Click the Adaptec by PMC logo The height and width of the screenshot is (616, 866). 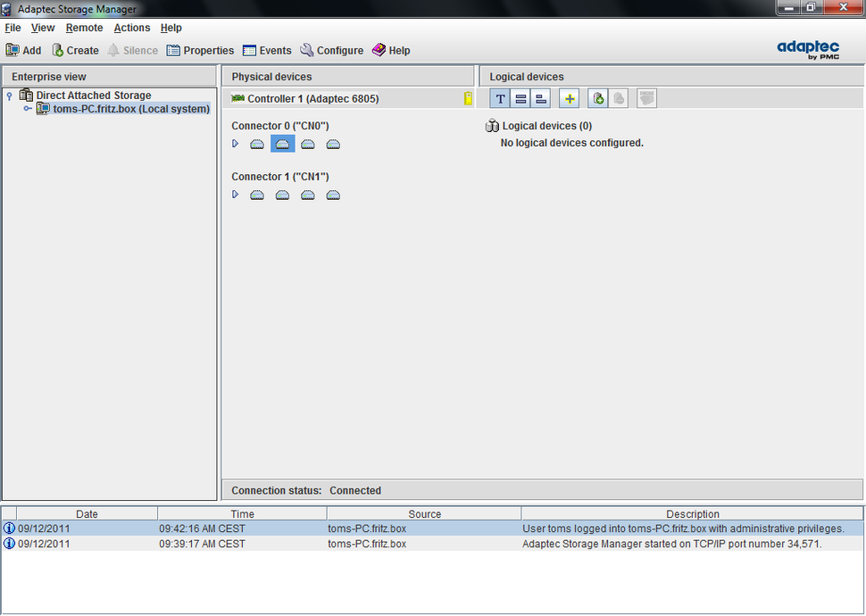[x=808, y=50]
